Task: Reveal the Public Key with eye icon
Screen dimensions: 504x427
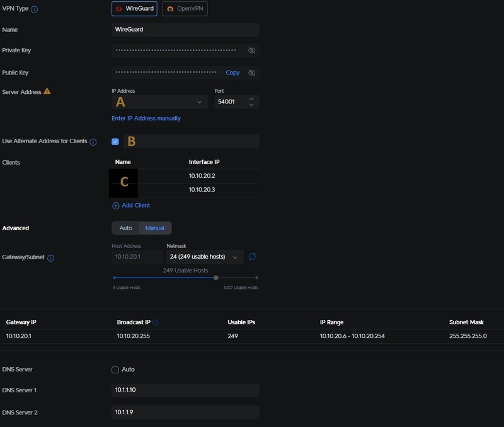Action: [251, 73]
